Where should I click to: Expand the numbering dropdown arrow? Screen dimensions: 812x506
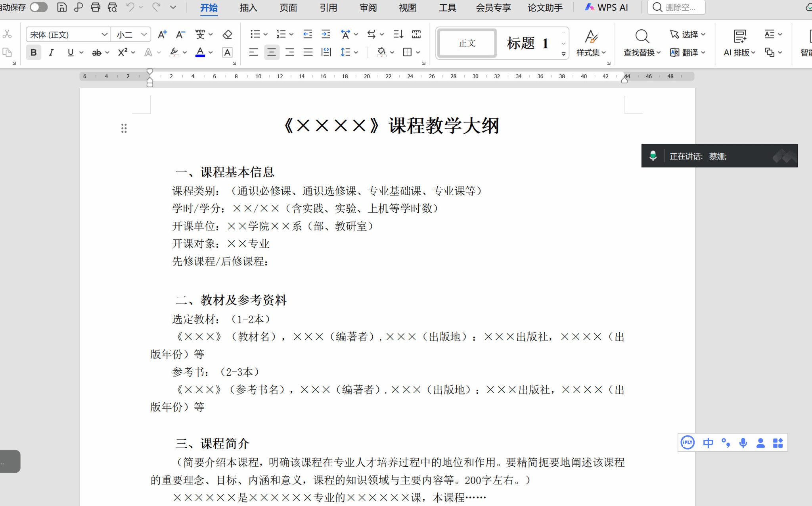[x=291, y=35]
